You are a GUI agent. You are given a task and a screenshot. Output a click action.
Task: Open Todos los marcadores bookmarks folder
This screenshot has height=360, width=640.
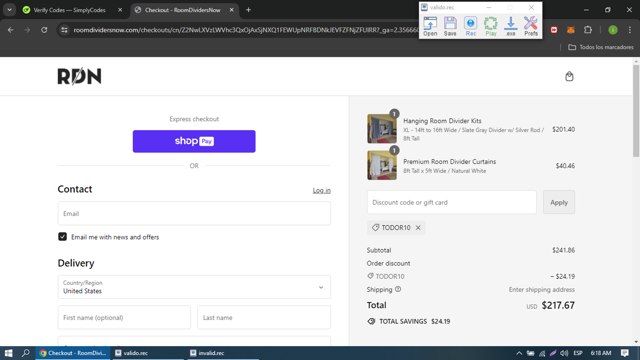pos(601,47)
